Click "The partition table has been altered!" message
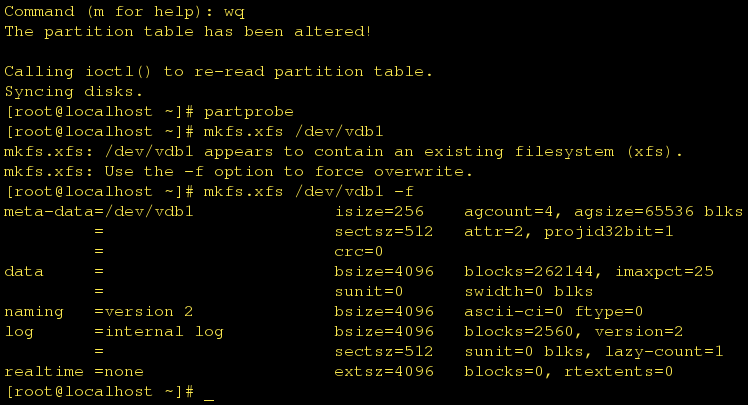Viewport: 748px width, 405px height. coord(189,31)
